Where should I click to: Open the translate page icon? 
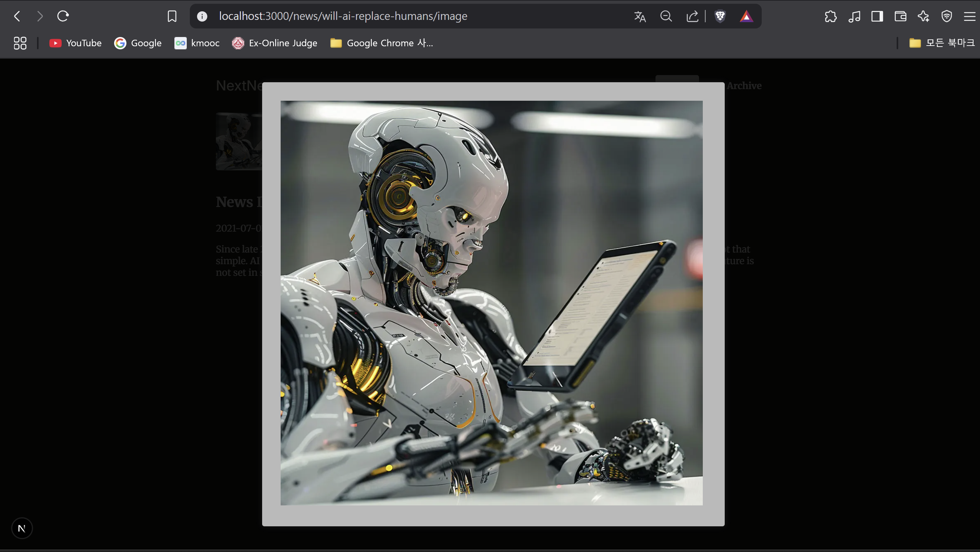[640, 16]
